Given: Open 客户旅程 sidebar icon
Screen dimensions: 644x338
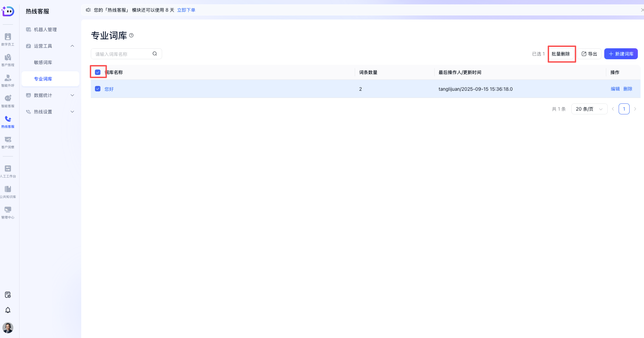Looking at the screenshot, I should click(x=8, y=60).
